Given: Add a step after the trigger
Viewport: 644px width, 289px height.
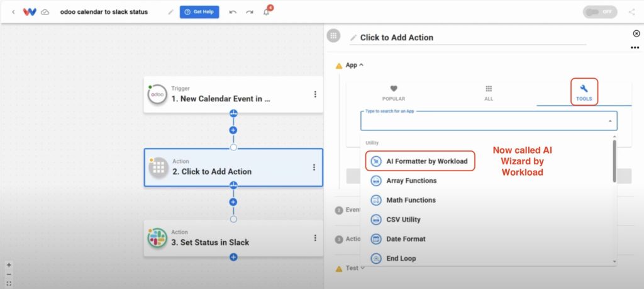Looking at the screenshot, I should point(233,130).
